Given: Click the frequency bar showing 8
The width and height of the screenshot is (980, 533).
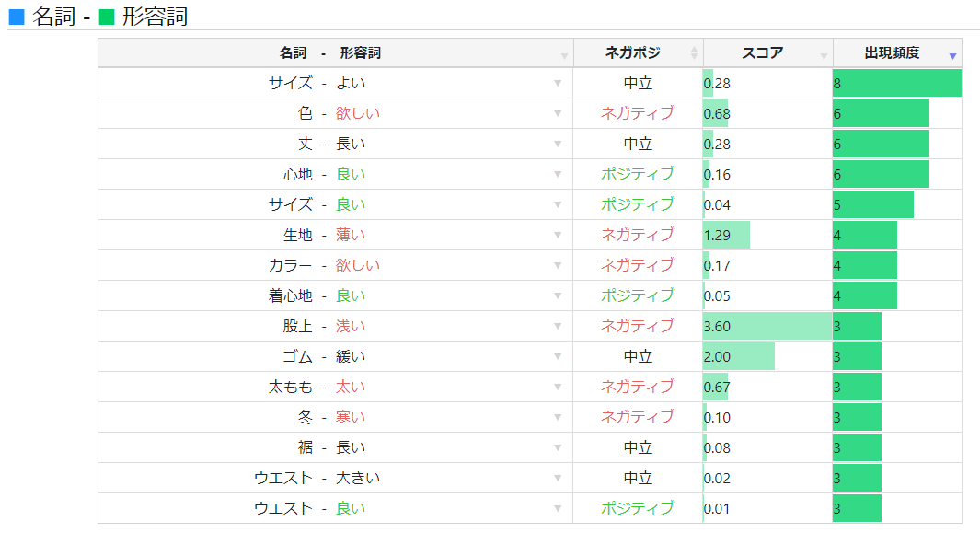Looking at the screenshot, I should [x=896, y=83].
